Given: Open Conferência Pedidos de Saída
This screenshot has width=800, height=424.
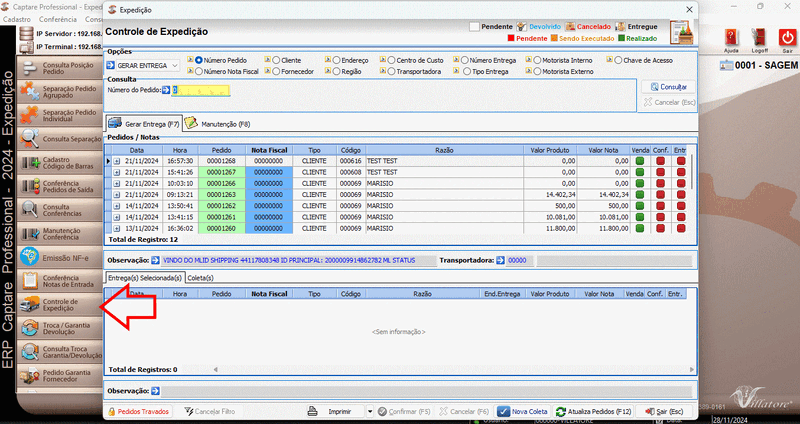Looking at the screenshot, I should pos(60,186).
